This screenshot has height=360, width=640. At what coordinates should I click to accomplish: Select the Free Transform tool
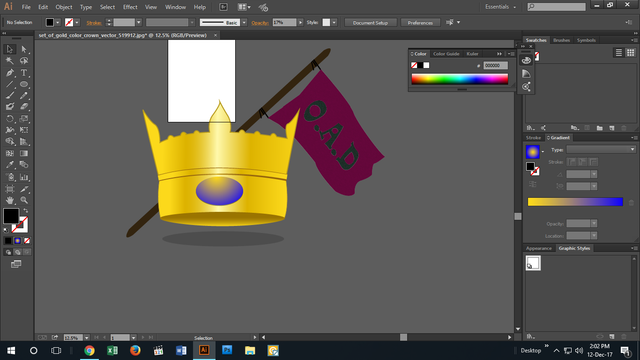coord(24,130)
